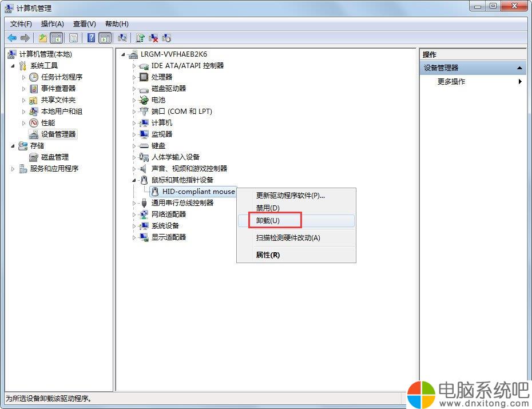The image size is (532, 409).
Task: Open the 查看(V) menu
Action: pyautogui.click(x=85, y=24)
